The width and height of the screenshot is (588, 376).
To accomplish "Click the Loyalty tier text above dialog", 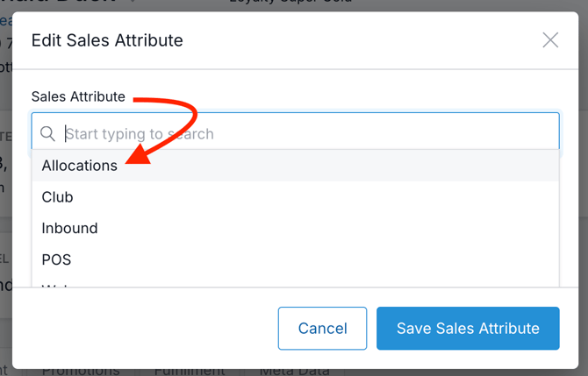I will click(290, 4).
